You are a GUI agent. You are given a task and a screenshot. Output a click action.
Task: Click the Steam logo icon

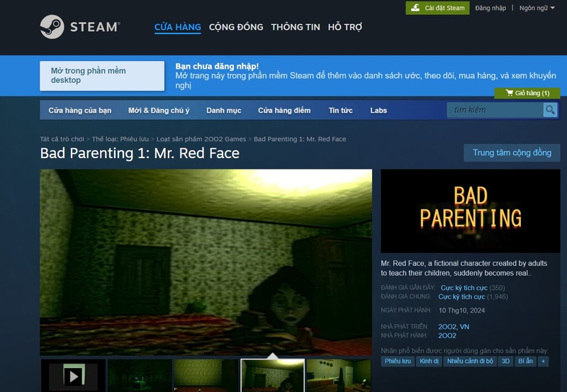(x=52, y=26)
